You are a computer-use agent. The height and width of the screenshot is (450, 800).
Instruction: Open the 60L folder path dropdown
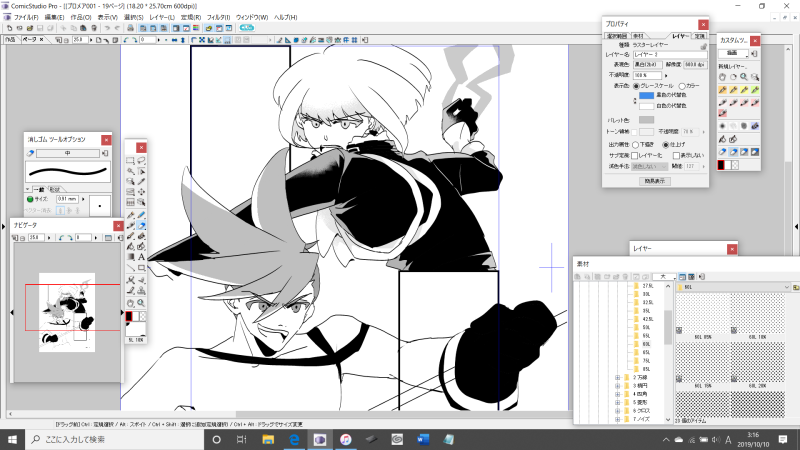tap(787, 287)
